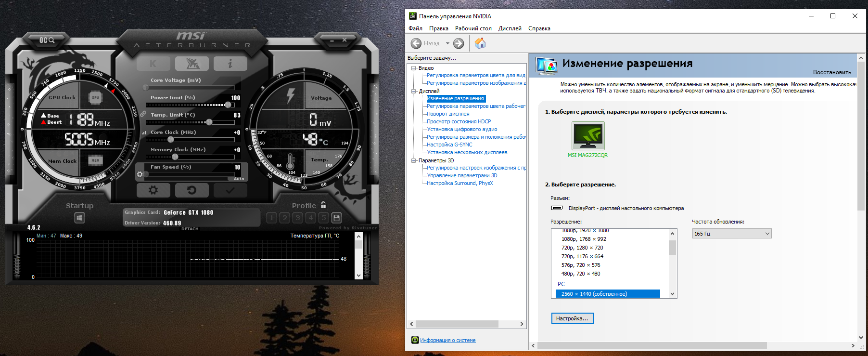This screenshot has height=356, width=868.
Task: Click the Core Clock slider handle
Action: 170,139
